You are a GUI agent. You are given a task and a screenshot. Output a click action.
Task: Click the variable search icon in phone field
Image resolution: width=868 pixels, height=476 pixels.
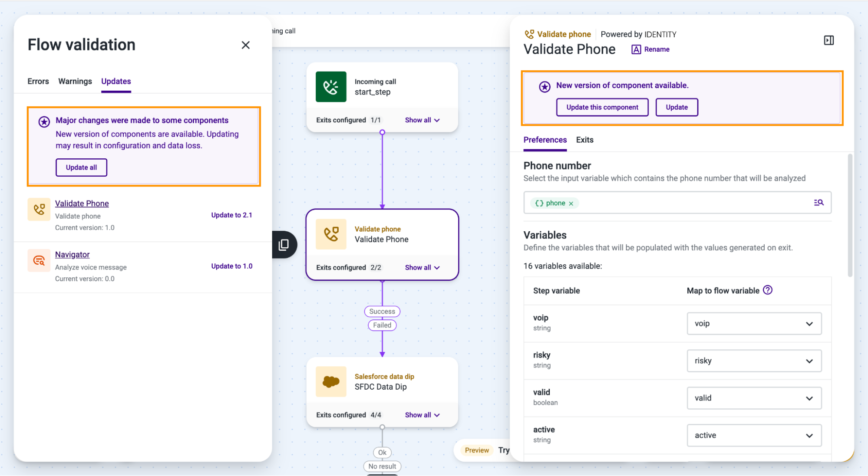pyautogui.click(x=818, y=203)
